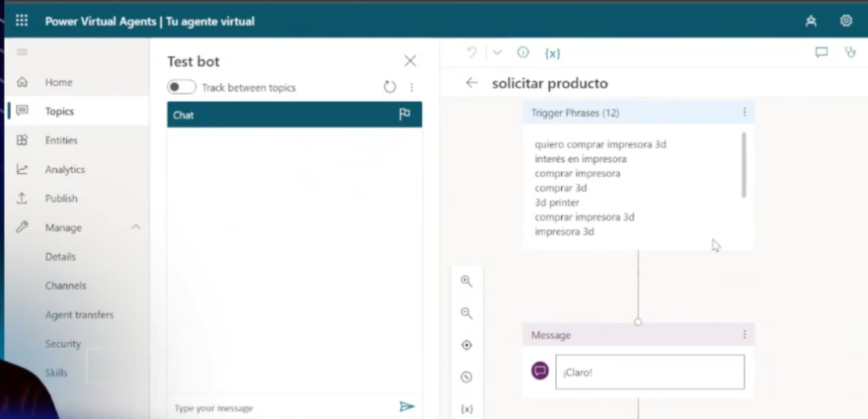Click the Trigger Phrases (12) header

[638, 113]
